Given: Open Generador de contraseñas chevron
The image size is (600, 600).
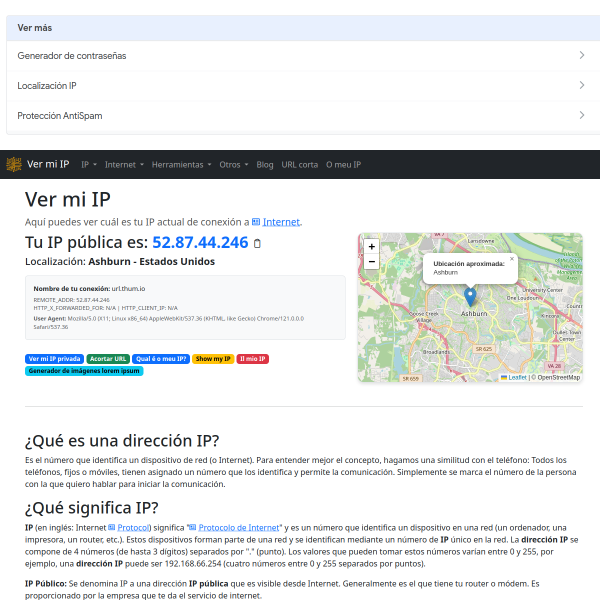Looking at the screenshot, I should click(582, 55).
